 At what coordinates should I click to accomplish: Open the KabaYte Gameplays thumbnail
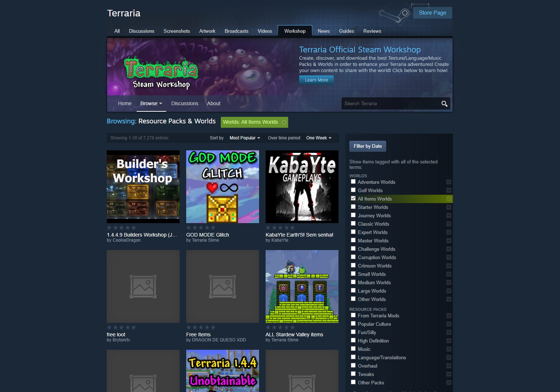[302, 187]
